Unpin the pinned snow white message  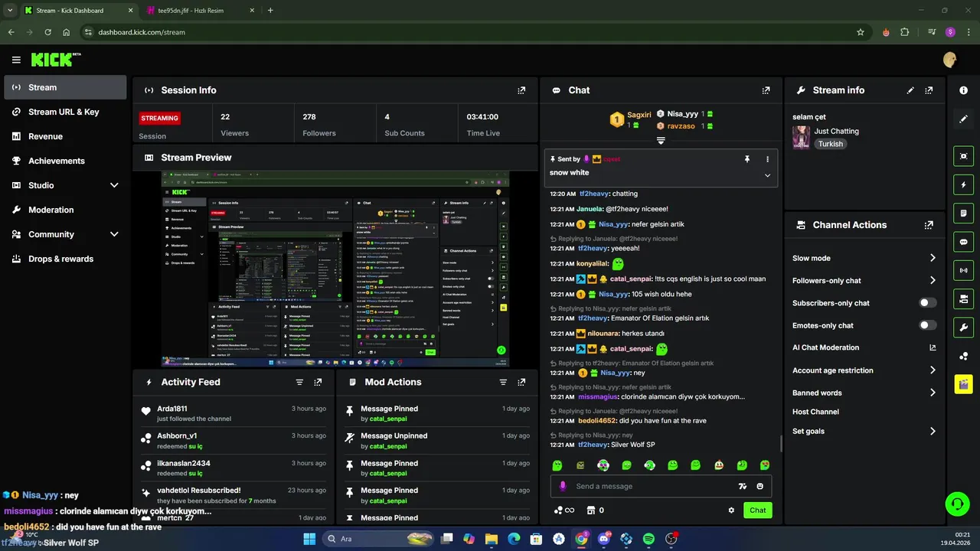[747, 159]
